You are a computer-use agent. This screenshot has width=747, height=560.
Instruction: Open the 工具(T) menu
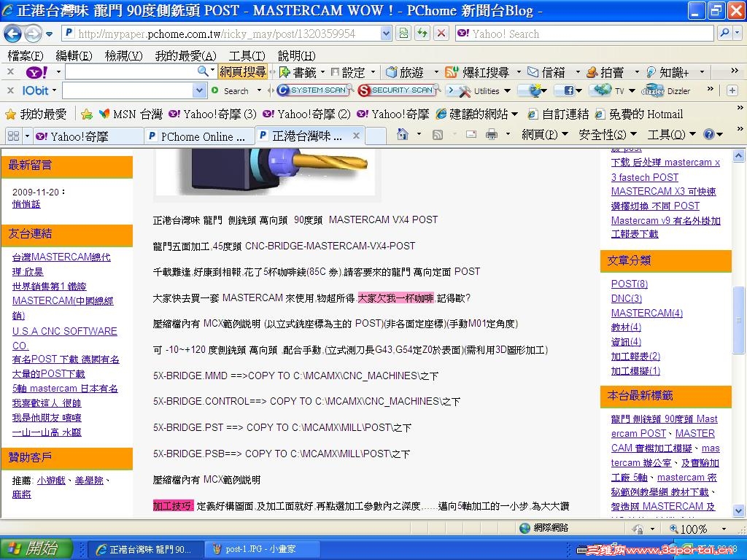click(x=247, y=55)
